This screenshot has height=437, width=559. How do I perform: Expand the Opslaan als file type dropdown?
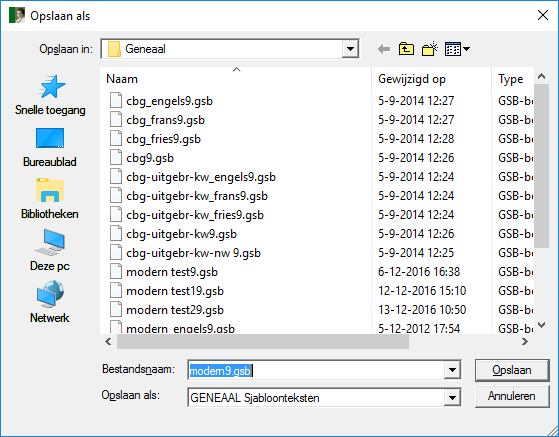[452, 397]
